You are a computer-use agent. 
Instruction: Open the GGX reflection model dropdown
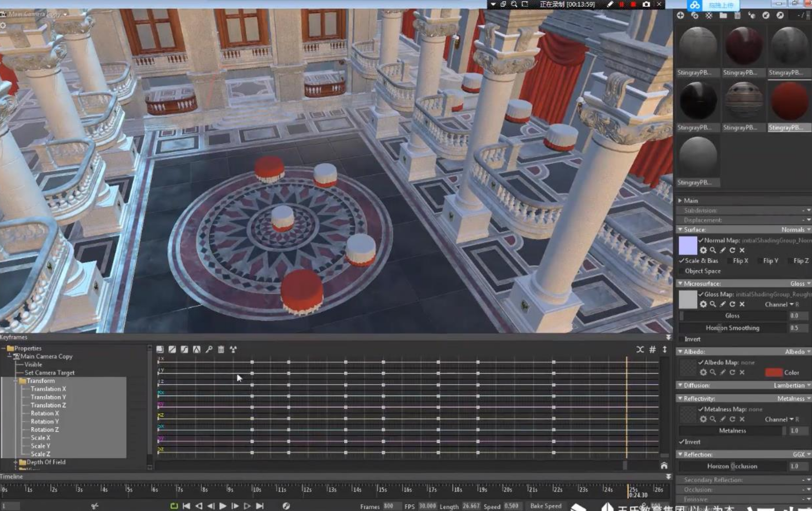coord(800,454)
